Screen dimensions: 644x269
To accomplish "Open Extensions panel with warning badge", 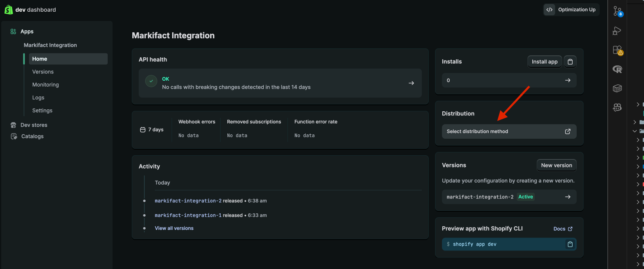I will pyautogui.click(x=617, y=50).
